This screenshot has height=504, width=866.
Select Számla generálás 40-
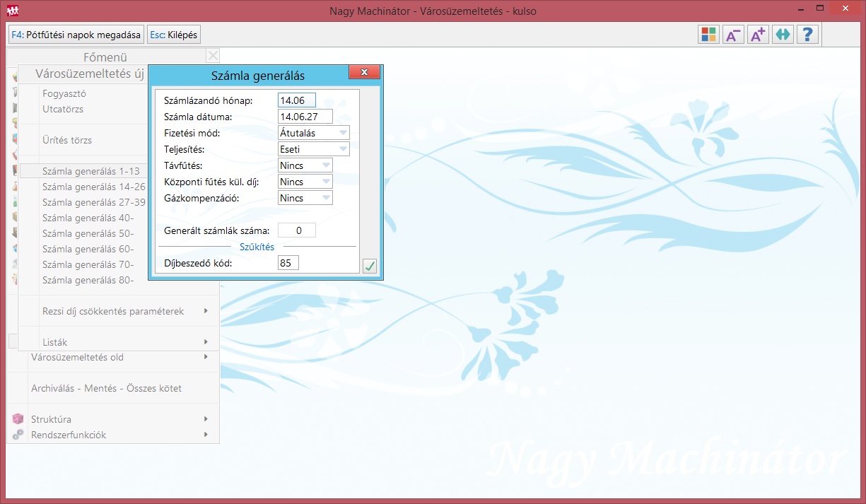click(88, 218)
